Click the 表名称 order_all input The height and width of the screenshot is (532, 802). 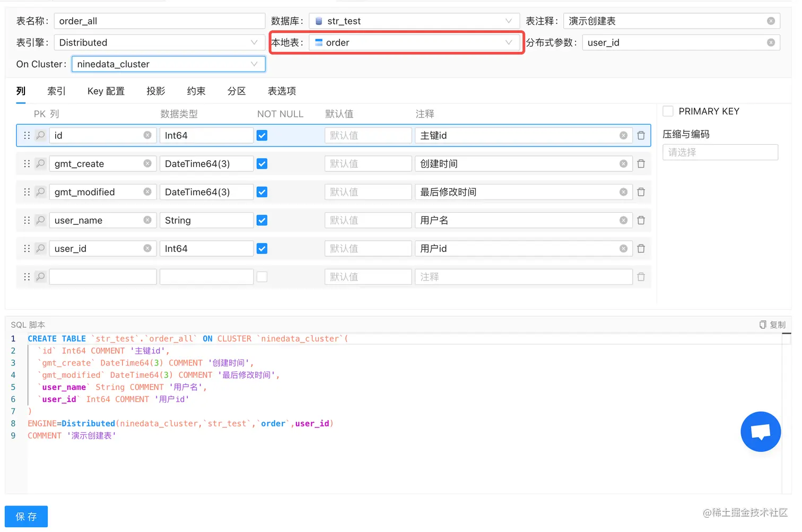click(159, 21)
